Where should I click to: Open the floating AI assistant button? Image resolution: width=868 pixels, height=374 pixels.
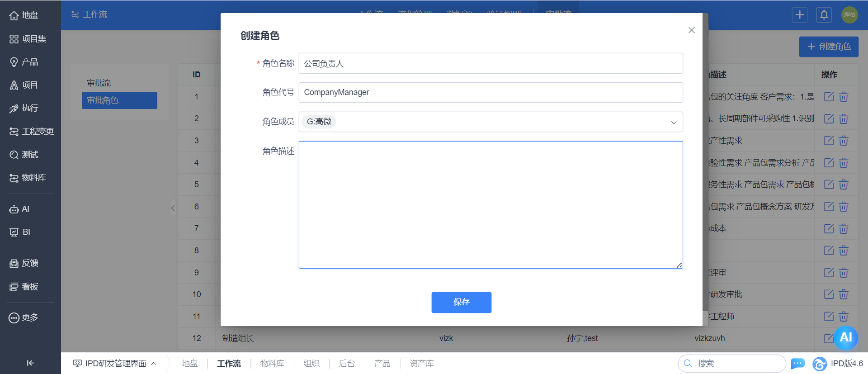pos(846,337)
